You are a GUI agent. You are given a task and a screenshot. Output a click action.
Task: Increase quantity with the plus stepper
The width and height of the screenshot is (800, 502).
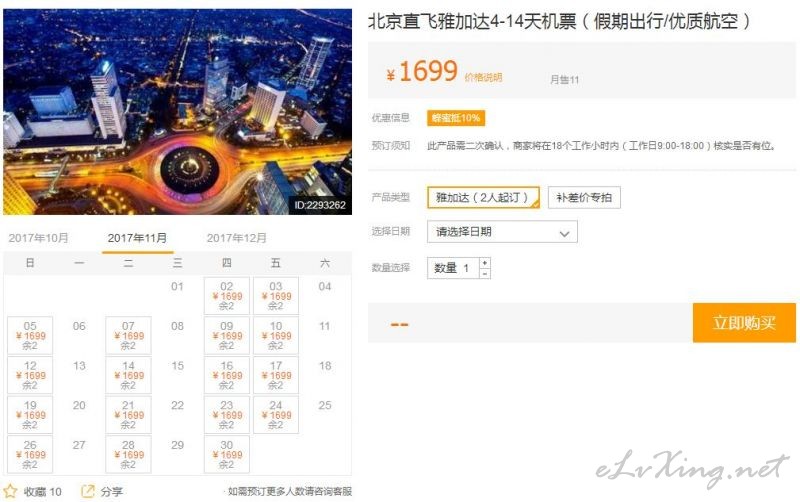click(485, 263)
